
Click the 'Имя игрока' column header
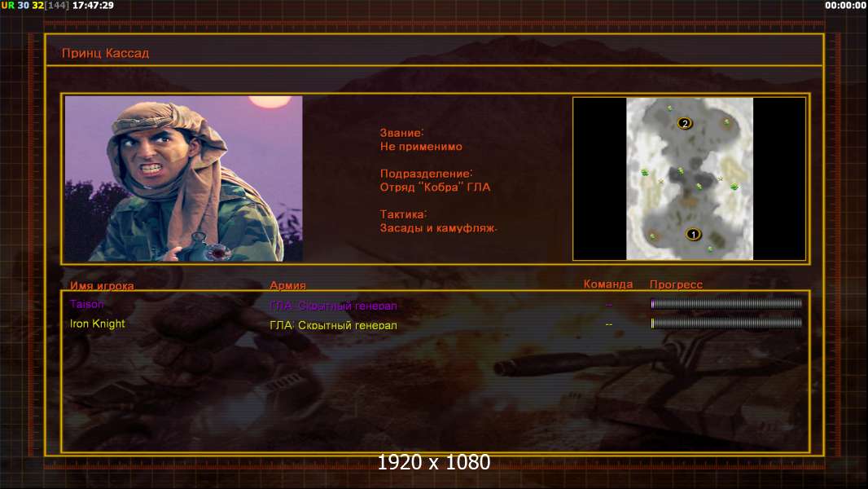click(102, 286)
